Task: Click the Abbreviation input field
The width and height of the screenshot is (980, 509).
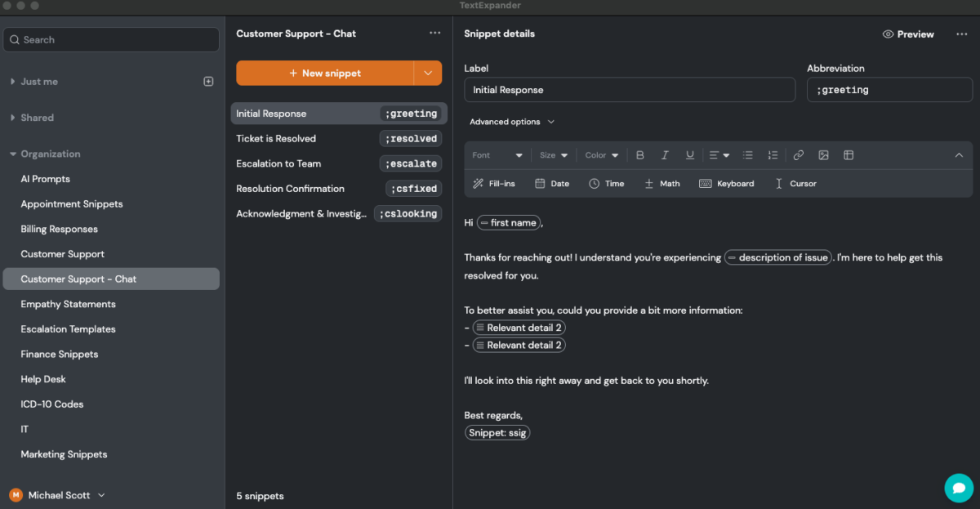Action: click(x=889, y=90)
